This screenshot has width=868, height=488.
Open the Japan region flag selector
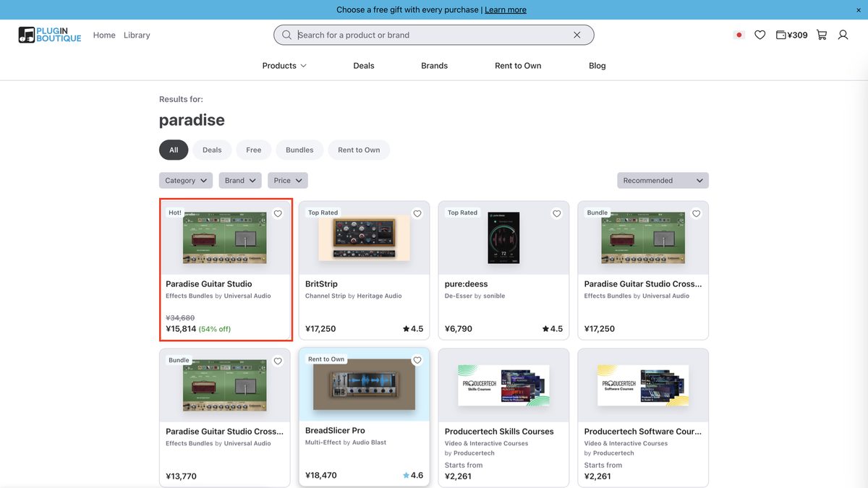739,35
